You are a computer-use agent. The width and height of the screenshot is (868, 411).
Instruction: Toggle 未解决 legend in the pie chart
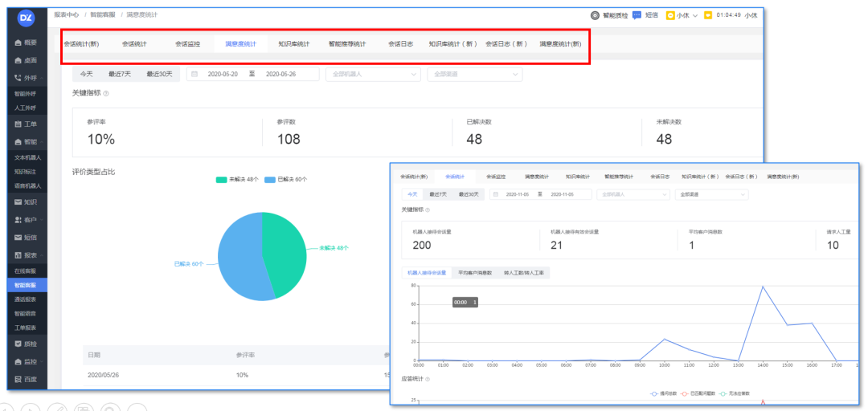point(239,180)
